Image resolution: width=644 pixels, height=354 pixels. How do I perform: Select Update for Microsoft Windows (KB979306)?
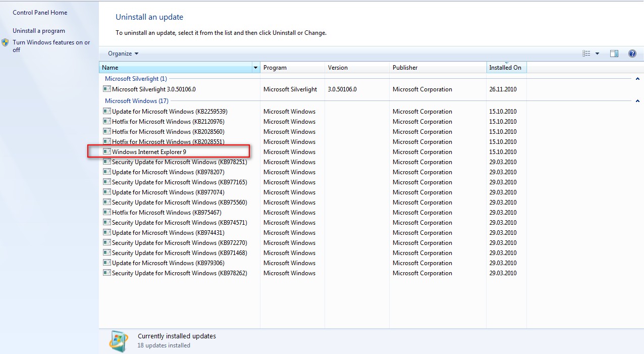pyautogui.click(x=168, y=263)
